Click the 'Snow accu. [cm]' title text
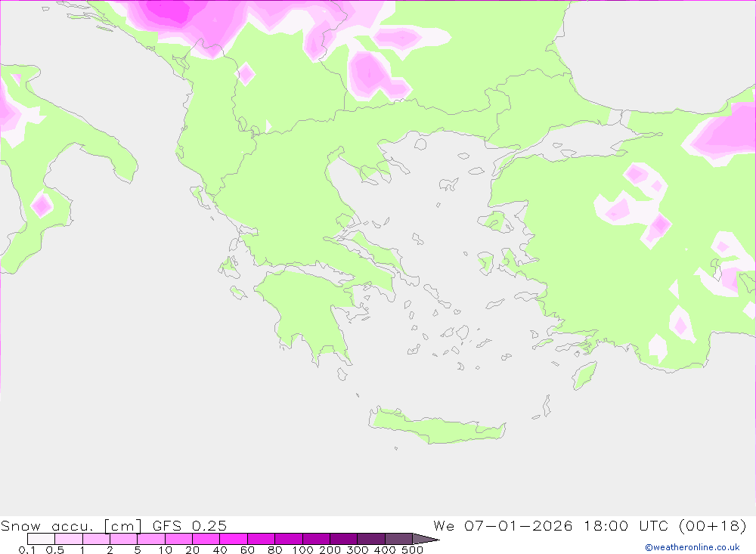Screen dimensions: 756x554 [71, 525]
